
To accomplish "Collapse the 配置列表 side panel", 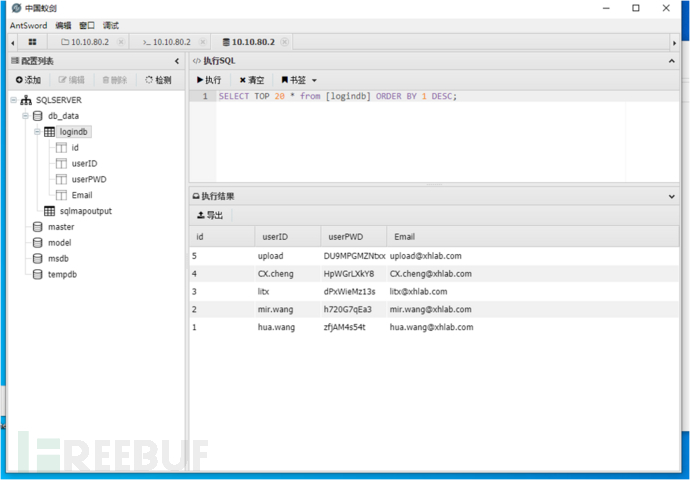I will click(x=177, y=61).
